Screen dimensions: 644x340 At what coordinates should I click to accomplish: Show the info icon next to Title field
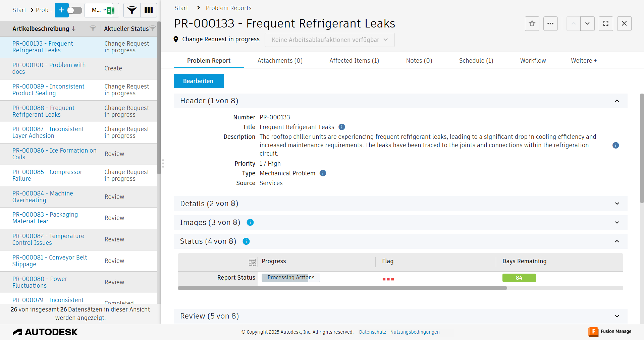click(342, 127)
